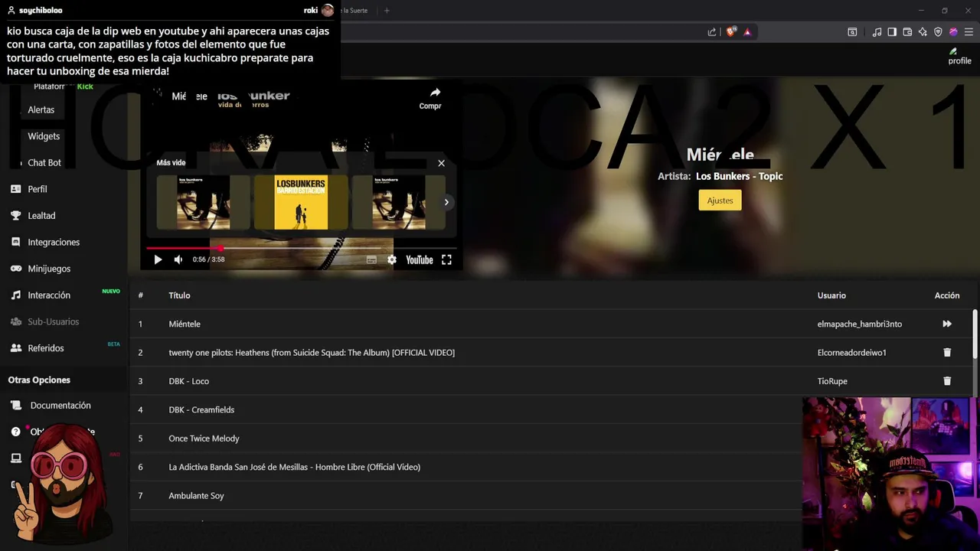Select the Miéntele song row title

[x=185, y=324]
